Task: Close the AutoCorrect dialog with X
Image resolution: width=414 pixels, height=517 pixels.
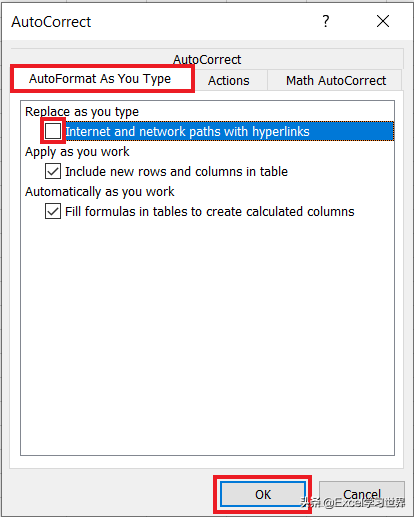Action: [383, 21]
